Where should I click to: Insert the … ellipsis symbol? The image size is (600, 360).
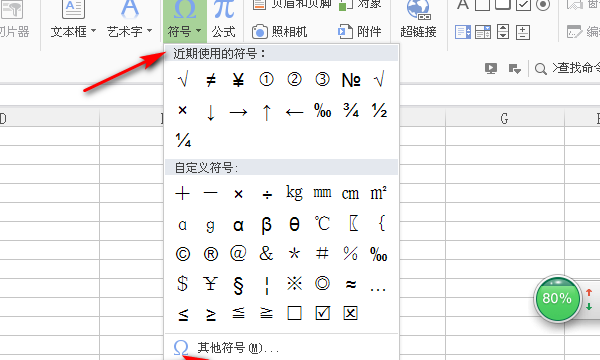pos(378,289)
